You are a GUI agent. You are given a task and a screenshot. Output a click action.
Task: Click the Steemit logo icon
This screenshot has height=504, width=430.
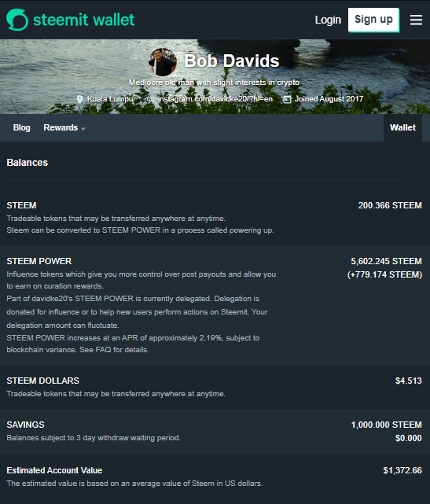click(x=17, y=20)
